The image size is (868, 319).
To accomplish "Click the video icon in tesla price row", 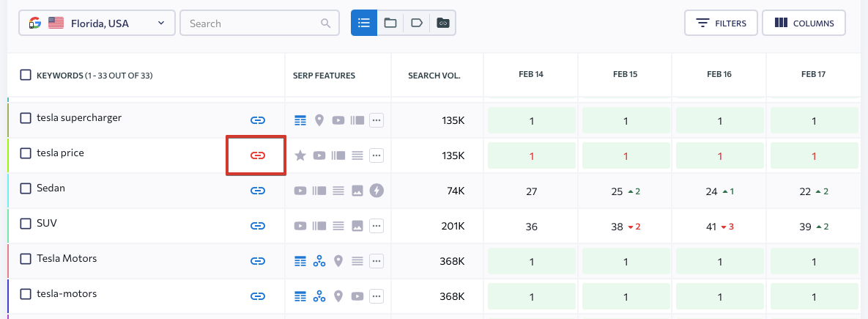I will [x=319, y=155].
